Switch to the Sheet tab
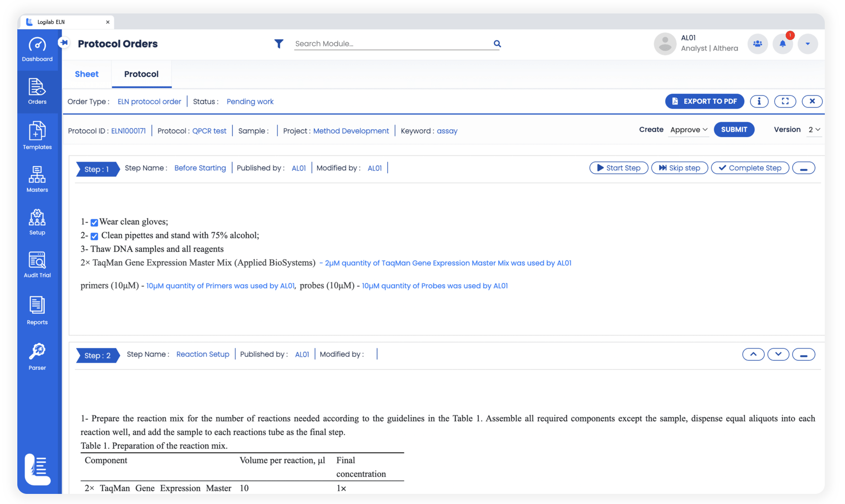The height and width of the screenshot is (504, 845). (87, 74)
